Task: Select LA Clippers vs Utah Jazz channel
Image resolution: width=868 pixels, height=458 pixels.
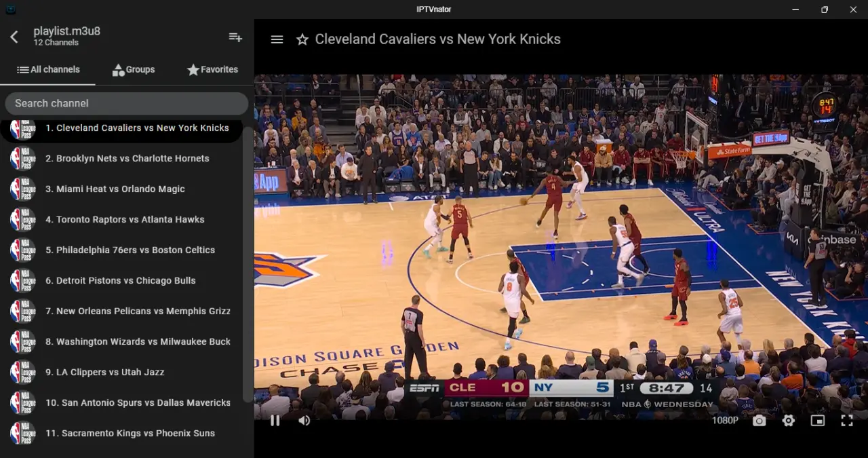Action: click(x=121, y=372)
